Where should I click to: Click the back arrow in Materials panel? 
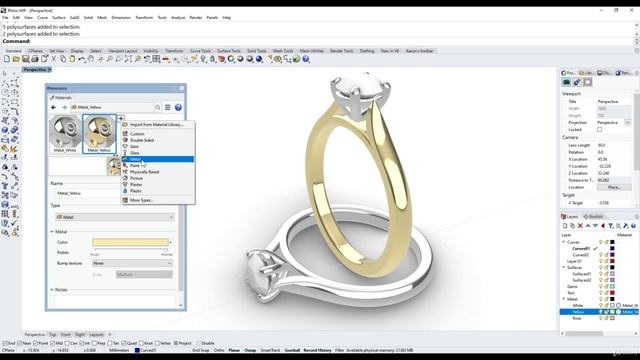(x=53, y=107)
